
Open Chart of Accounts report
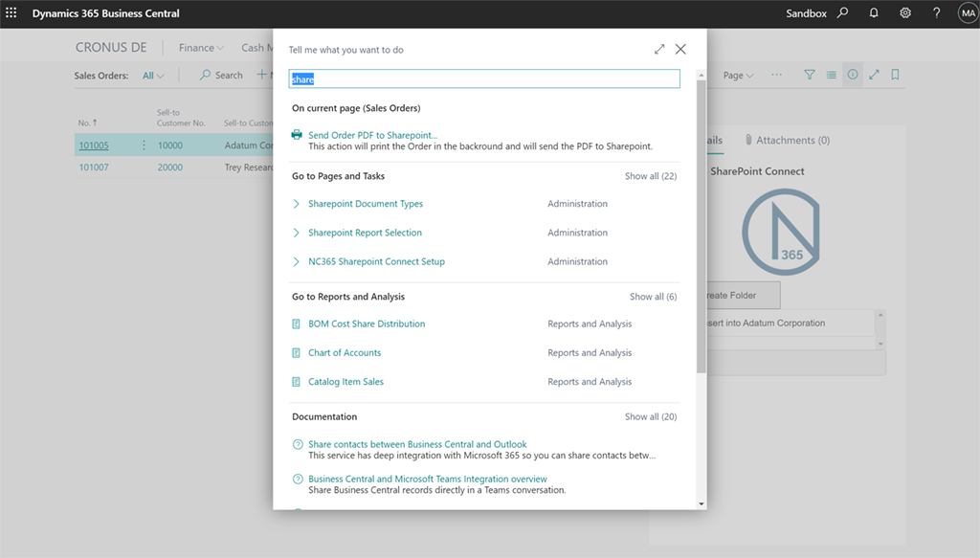coord(345,353)
